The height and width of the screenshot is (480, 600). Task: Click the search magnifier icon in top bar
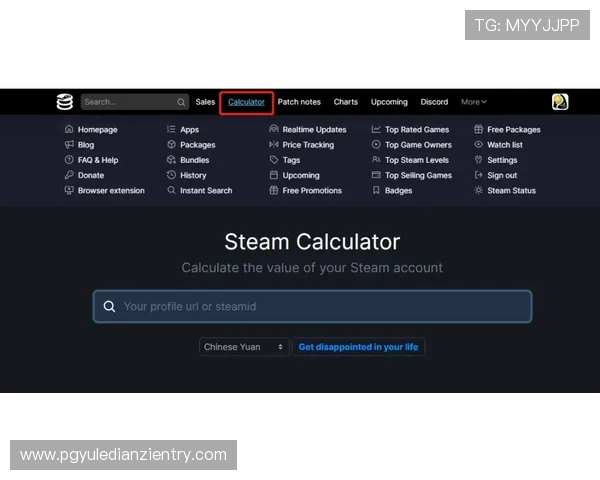point(181,102)
